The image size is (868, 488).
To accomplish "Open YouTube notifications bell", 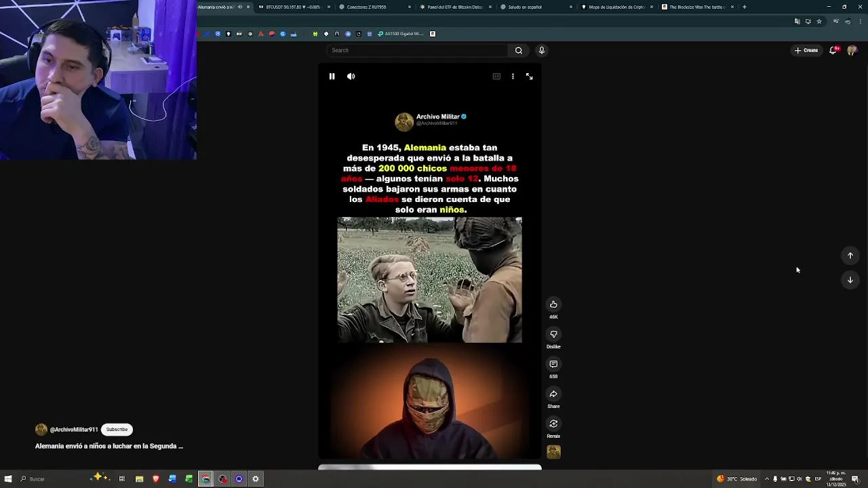I will click(x=833, y=50).
